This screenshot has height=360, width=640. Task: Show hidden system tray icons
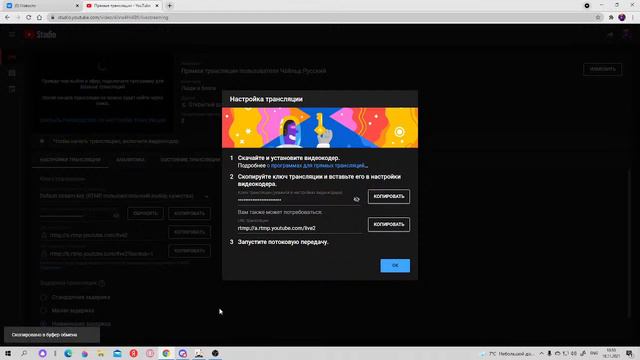(542, 353)
